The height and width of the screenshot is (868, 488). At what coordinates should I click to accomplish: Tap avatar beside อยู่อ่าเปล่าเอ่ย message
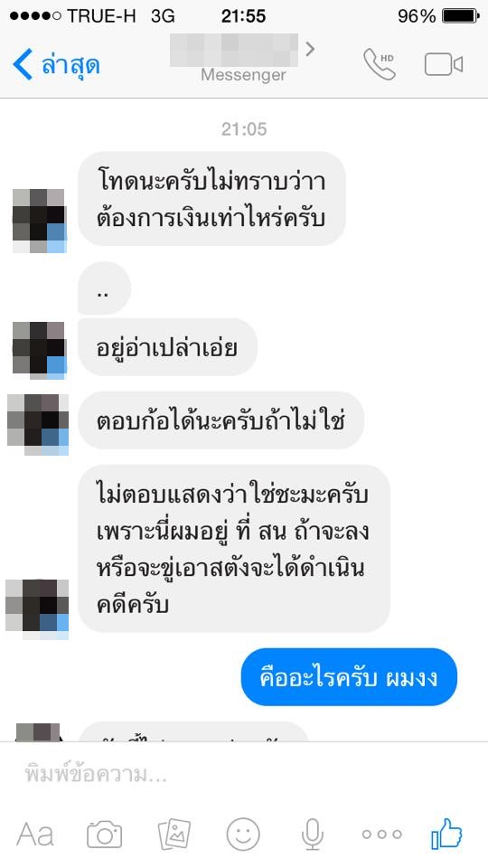coord(39,348)
